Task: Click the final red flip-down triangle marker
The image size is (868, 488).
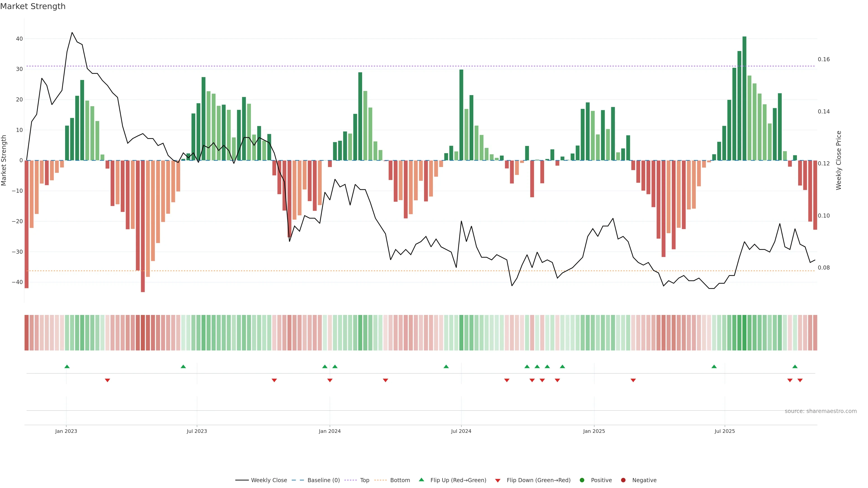Action: click(x=800, y=380)
